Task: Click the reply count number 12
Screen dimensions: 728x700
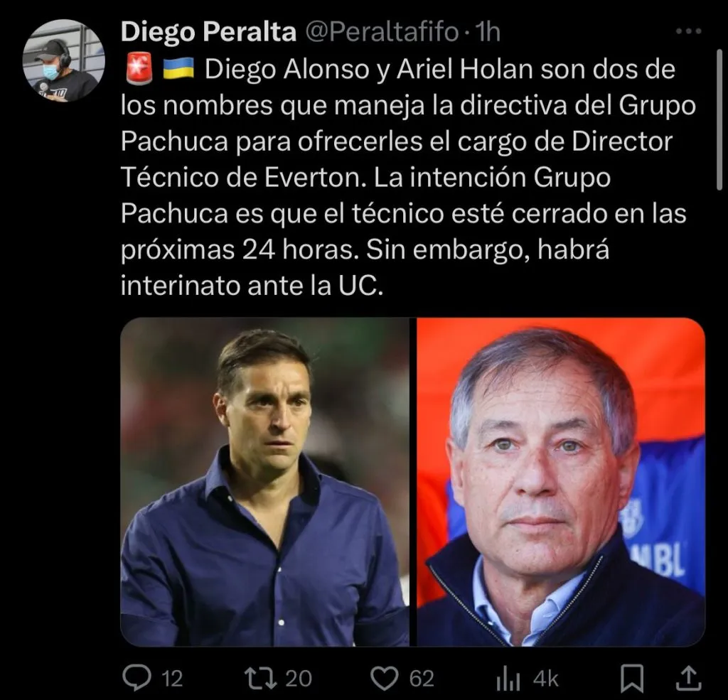Action: coord(172,679)
